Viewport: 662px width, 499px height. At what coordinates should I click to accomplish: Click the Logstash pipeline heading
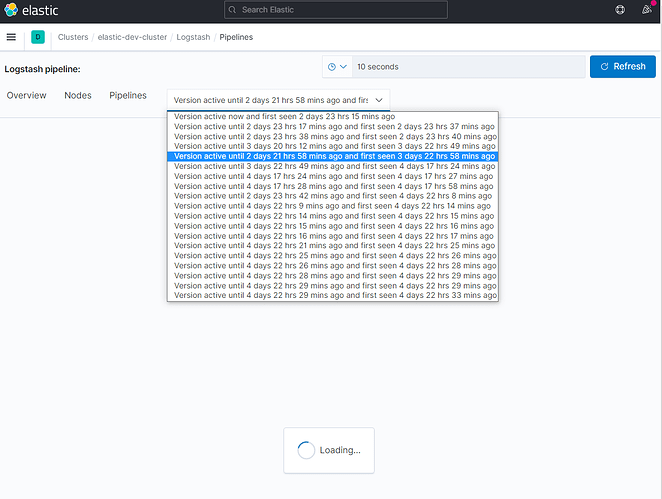pyautogui.click(x=42, y=69)
